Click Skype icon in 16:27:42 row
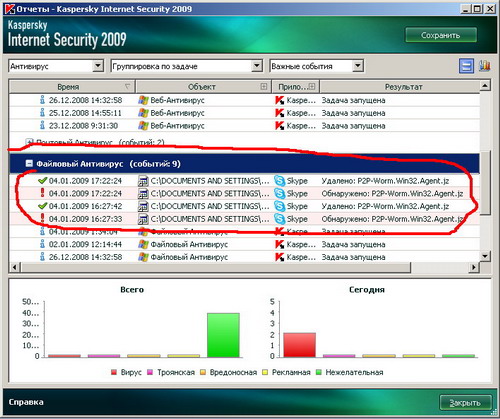 (279, 206)
